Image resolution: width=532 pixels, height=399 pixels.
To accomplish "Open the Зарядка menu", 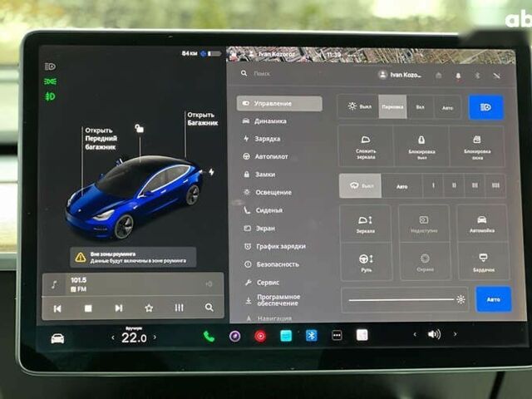I will 262,139.
